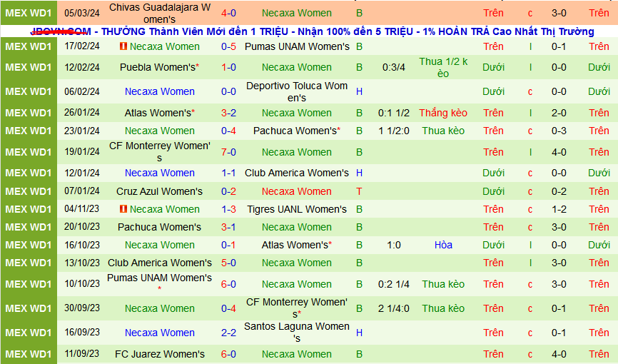Screen dimensions: 618x364
Task: Click the red Necaxa Women name on 07/01/24
Action: tap(296, 191)
